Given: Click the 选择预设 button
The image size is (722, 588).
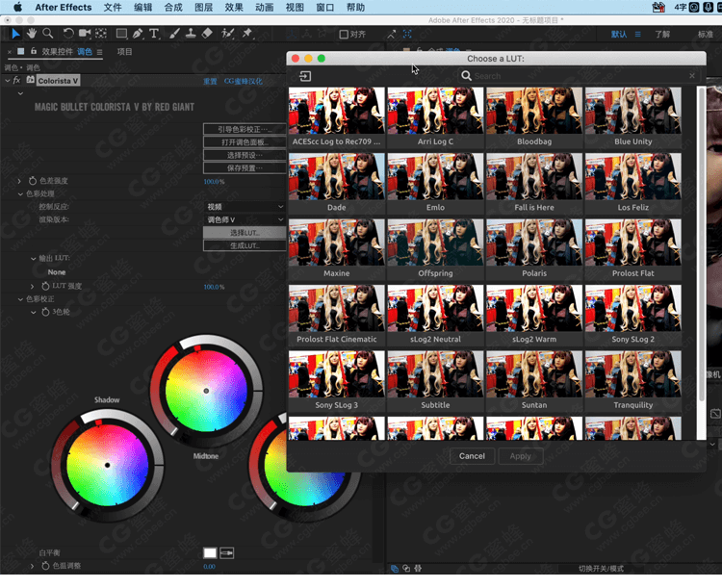Looking at the screenshot, I should point(245,155).
